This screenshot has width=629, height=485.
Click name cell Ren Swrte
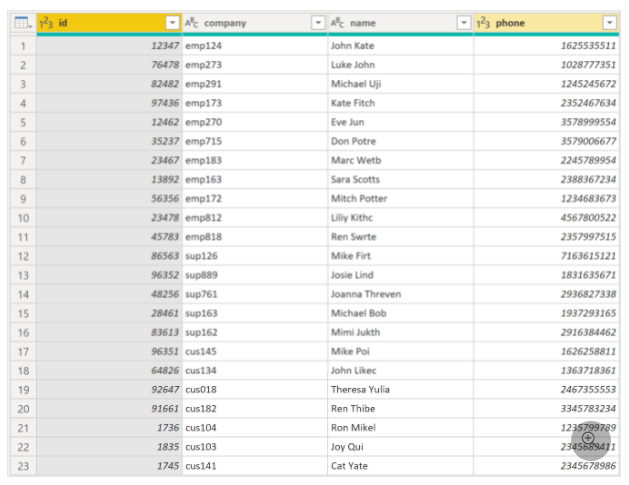401,237
